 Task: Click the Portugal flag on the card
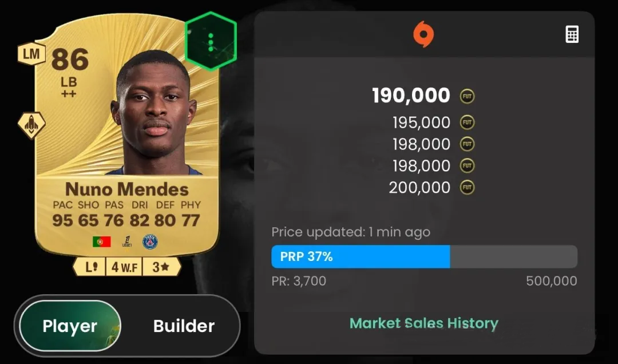(x=102, y=242)
